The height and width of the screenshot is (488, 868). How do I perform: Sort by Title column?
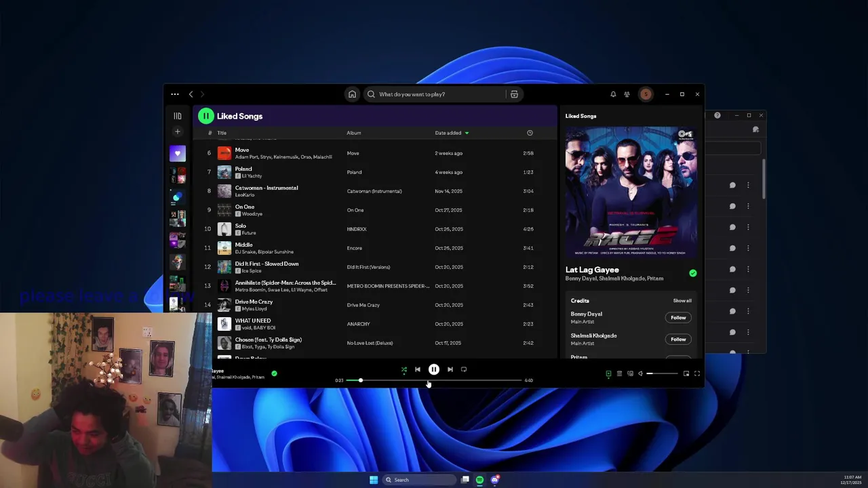coord(222,133)
